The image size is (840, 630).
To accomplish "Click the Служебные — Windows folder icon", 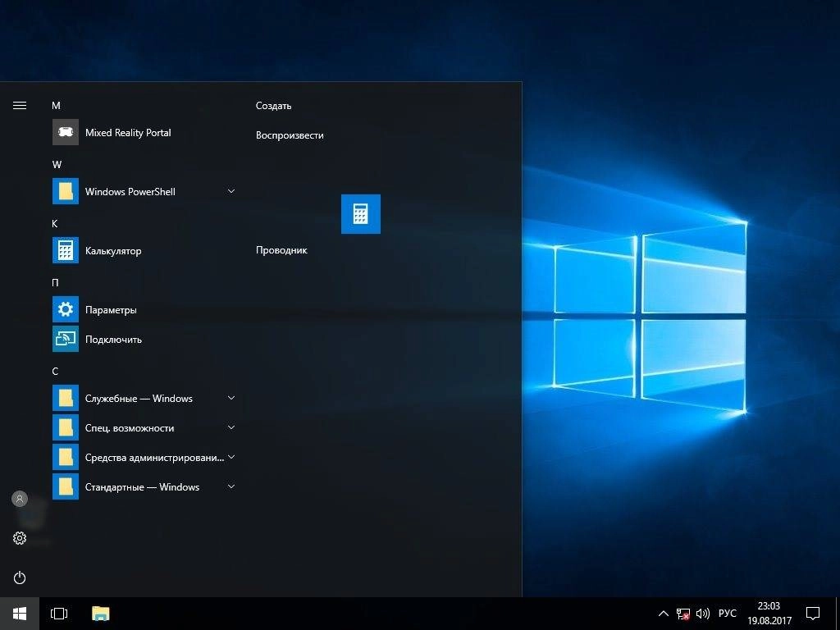I will (66, 398).
